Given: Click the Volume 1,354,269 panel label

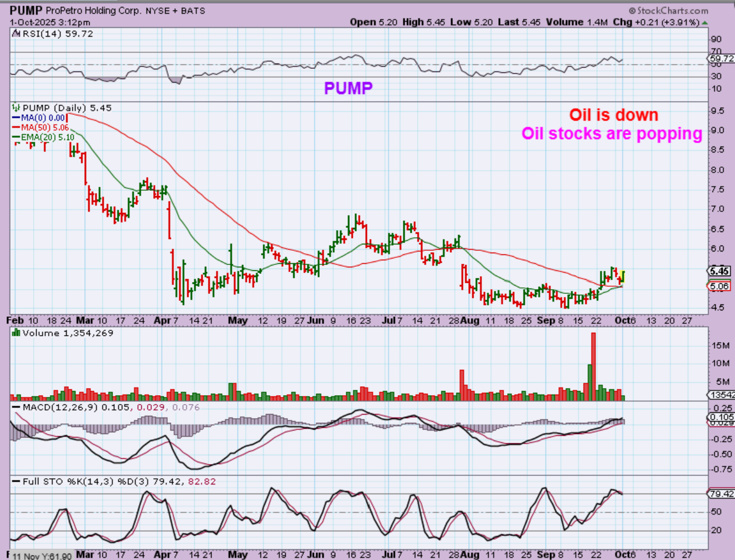Looking at the screenshot, I should coord(68,333).
